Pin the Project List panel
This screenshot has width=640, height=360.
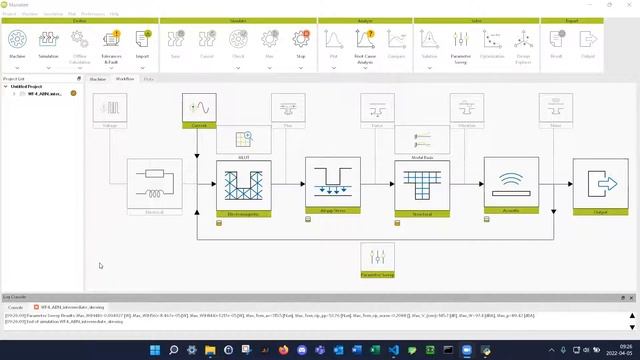point(79,78)
